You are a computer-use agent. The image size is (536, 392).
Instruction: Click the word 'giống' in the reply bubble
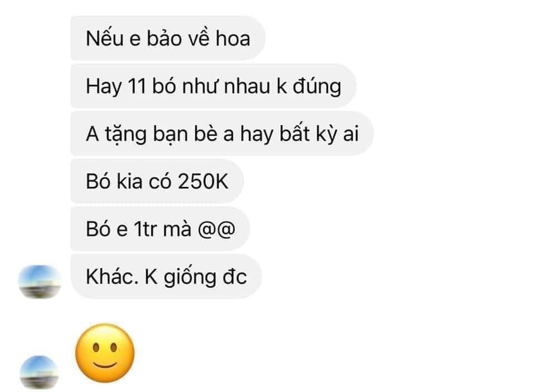click(190, 277)
